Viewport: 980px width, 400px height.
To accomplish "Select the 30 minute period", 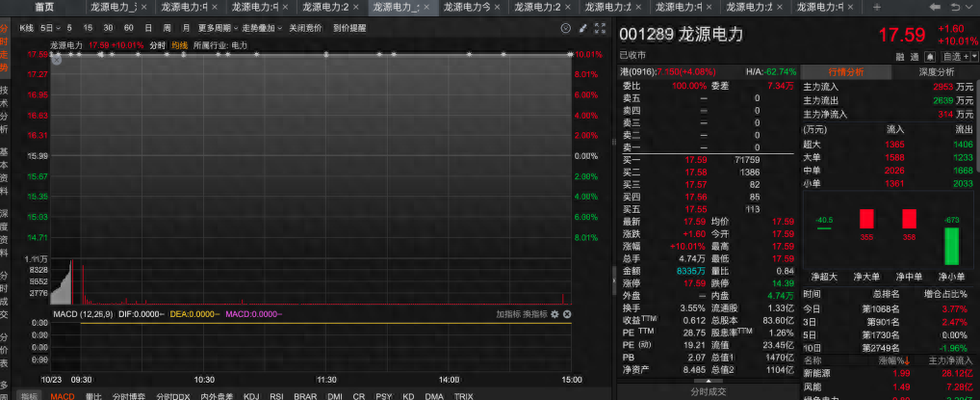I will pyautogui.click(x=108, y=28).
